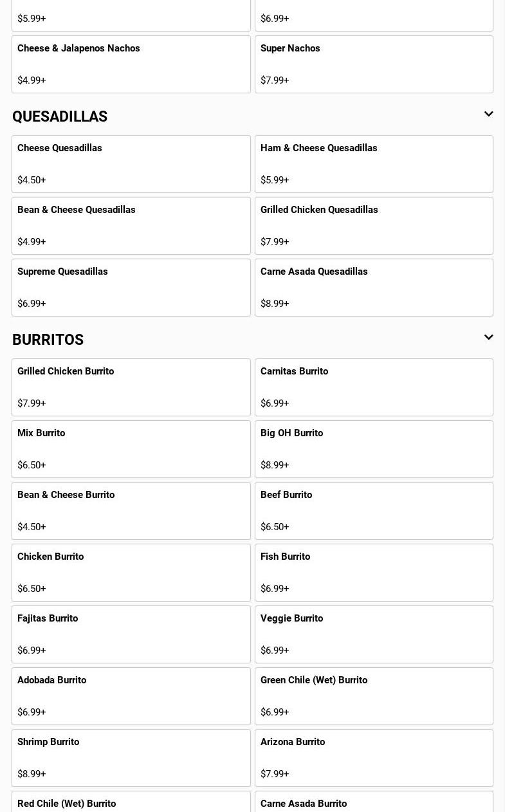The height and width of the screenshot is (812, 505).
Task: Pick Carne Asada Quesadillas
Action: tap(374, 288)
